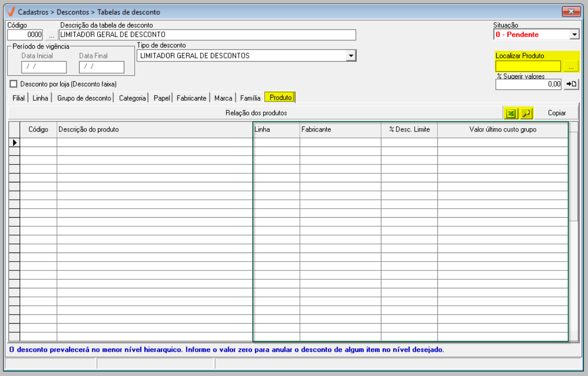Switch to the Filial tab

coord(19,98)
